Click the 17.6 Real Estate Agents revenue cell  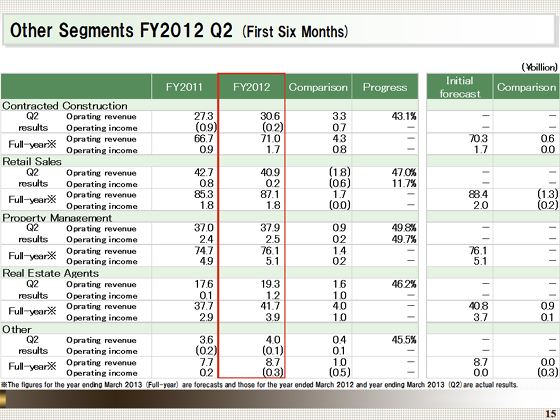tap(204, 284)
